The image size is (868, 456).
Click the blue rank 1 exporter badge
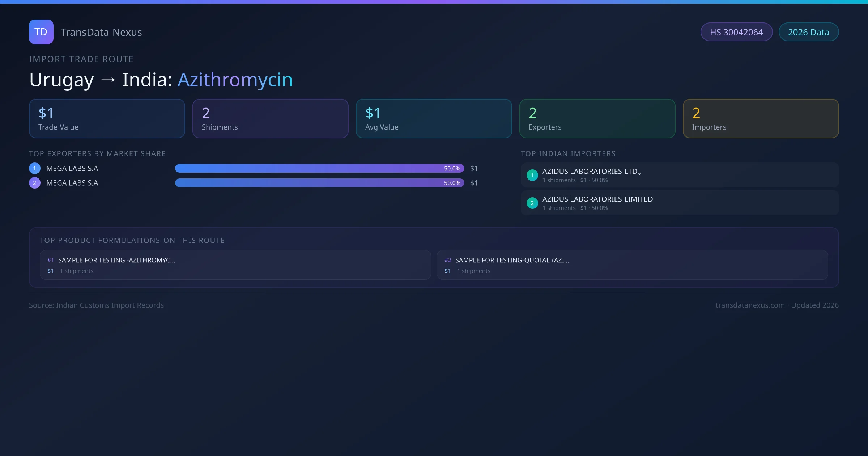pyautogui.click(x=35, y=168)
